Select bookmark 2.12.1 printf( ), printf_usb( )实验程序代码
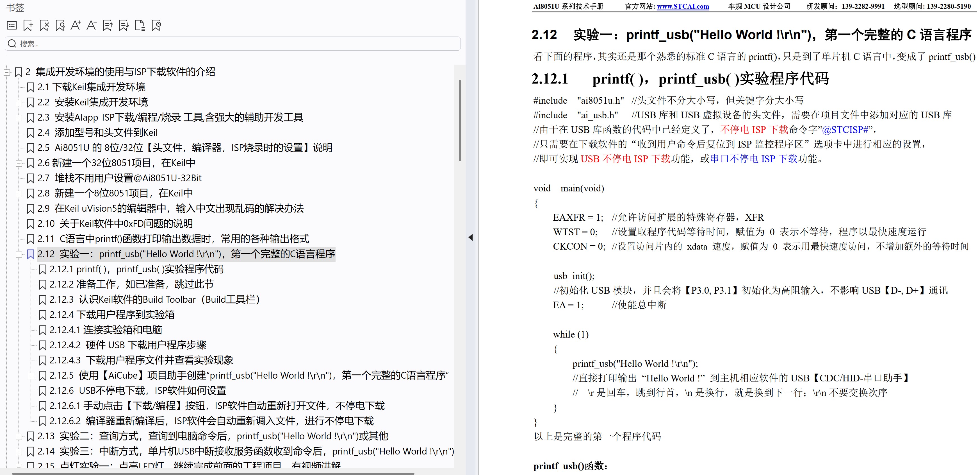Screen dimensions: 980x475 click(x=136, y=269)
